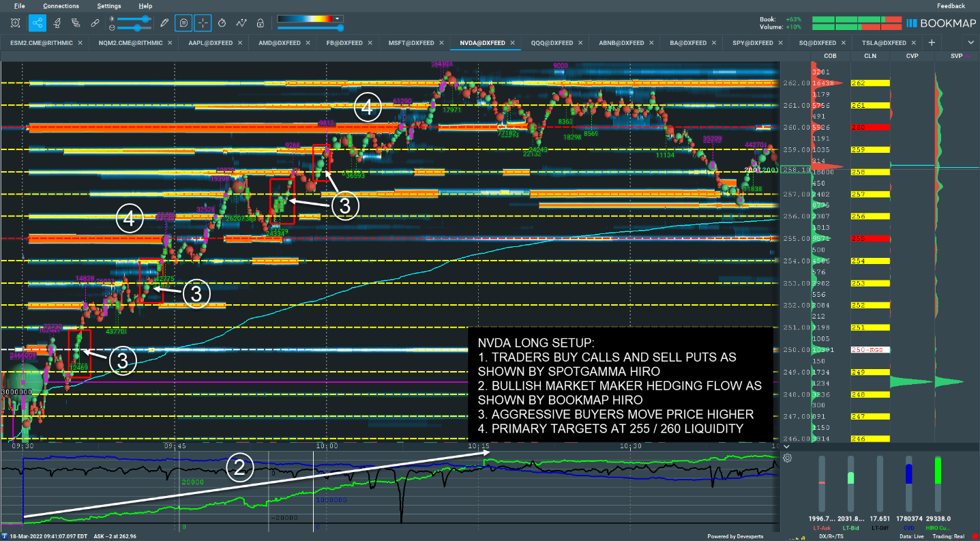
Task: Click the 250-KGS level label
Action: pos(870,350)
